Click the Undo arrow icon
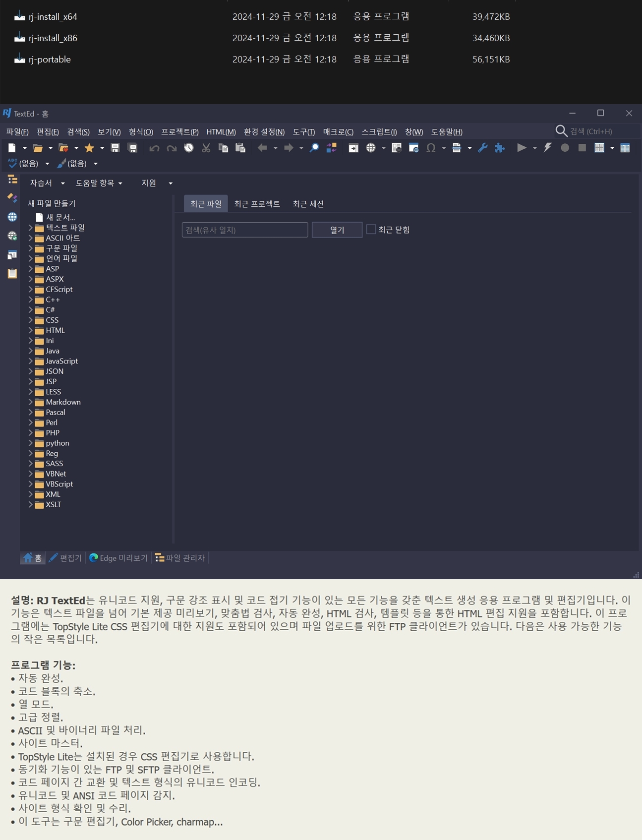642x840 pixels. [x=154, y=148]
